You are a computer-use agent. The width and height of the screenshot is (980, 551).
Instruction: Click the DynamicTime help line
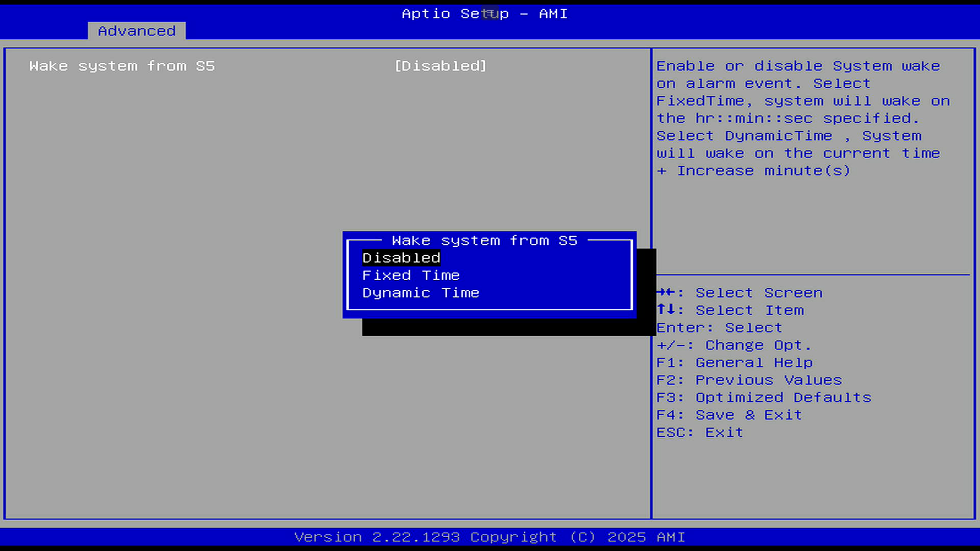pos(789,136)
